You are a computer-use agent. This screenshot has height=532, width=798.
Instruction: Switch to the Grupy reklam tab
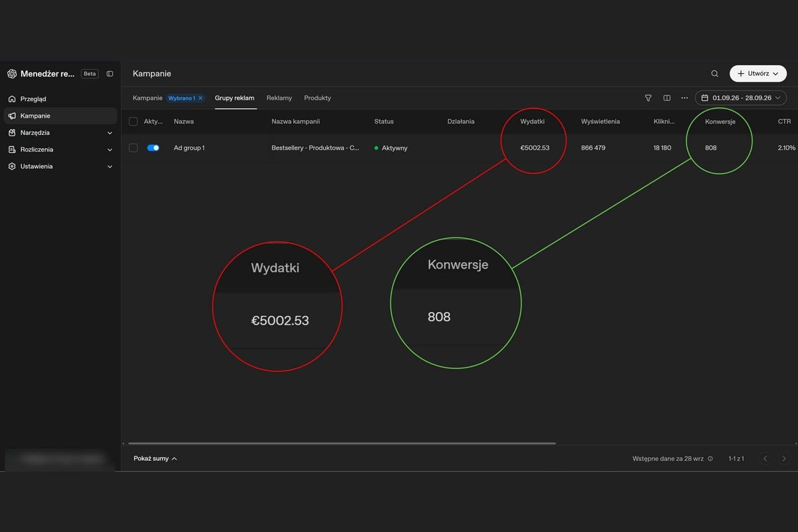pos(235,98)
